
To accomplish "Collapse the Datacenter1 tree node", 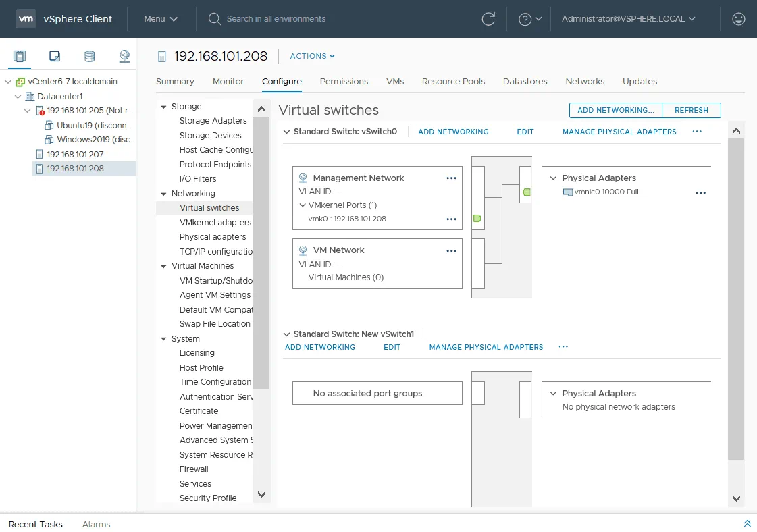I will point(19,97).
